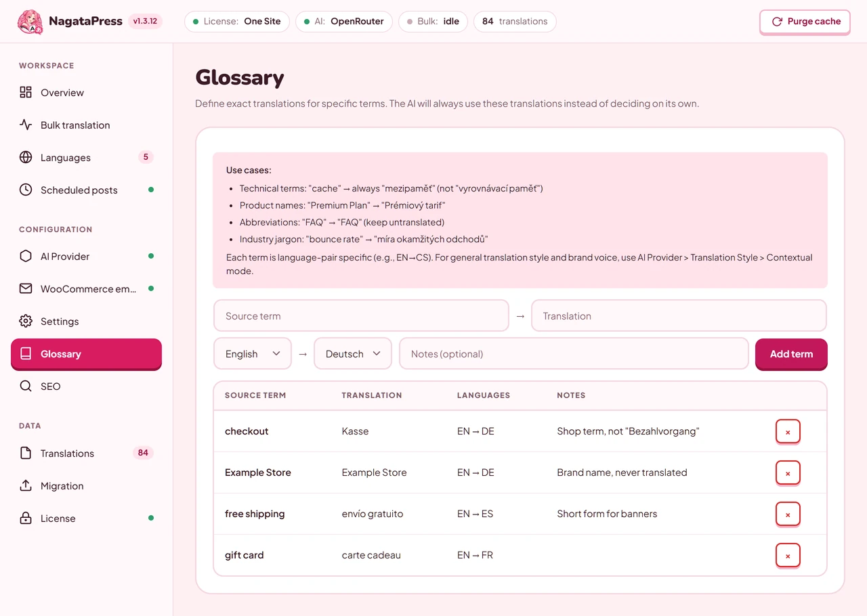The width and height of the screenshot is (867, 616).
Task: Open the SEO page
Action: click(x=86, y=387)
